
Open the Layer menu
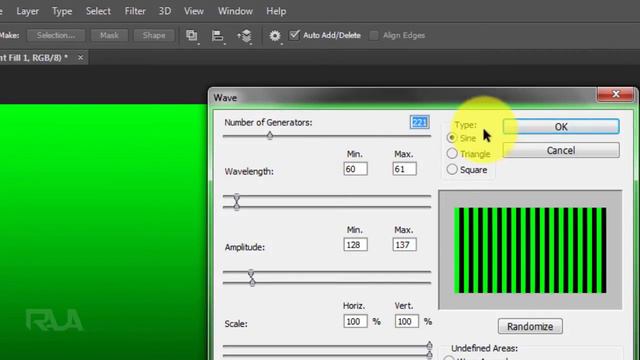[27, 11]
